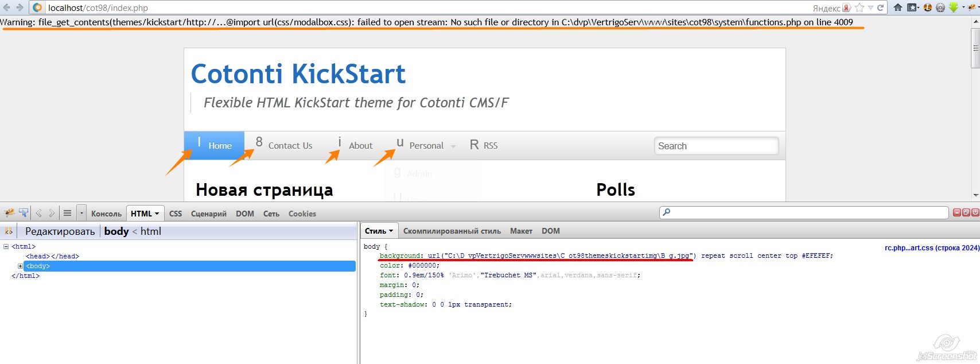Image resolution: width=980 pixels, height=364 pixels.
Task: Select html in the element breadcrumb
Action: (151, 231)
